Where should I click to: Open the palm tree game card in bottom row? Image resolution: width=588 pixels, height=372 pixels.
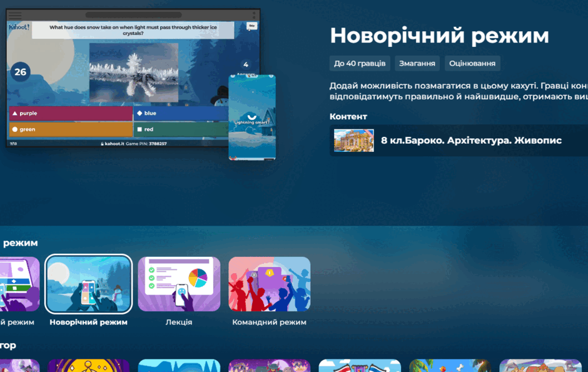coord(450,366)
